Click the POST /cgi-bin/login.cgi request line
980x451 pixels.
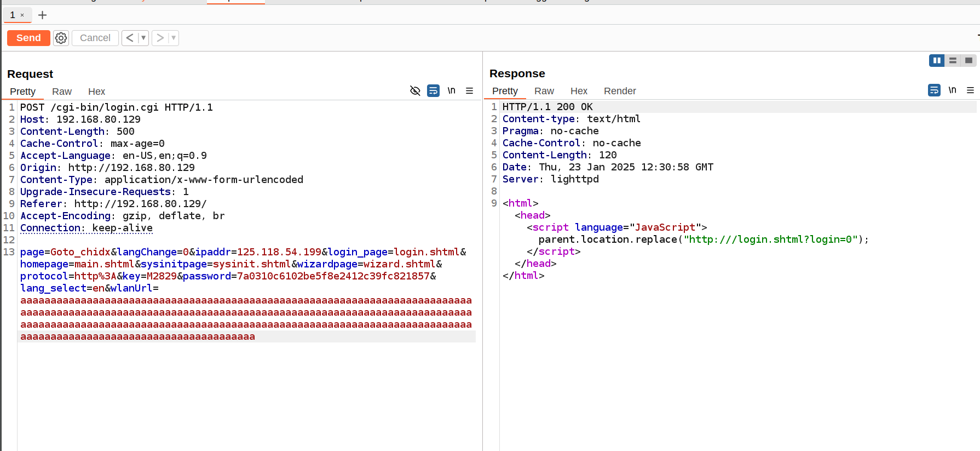pyautogui.click(x=117, y=107)
